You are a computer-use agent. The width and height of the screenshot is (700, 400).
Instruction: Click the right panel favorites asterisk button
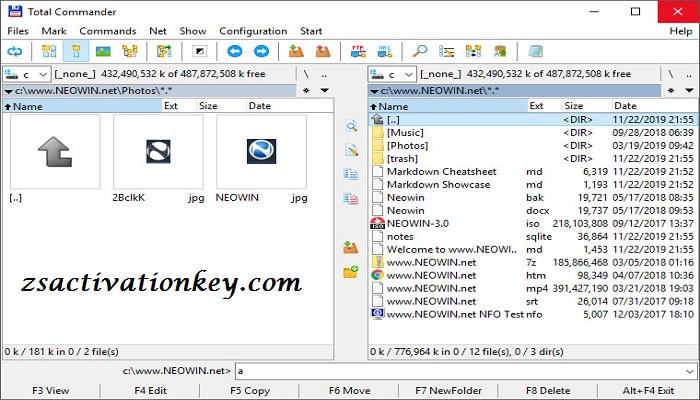(x=671, y=91)
